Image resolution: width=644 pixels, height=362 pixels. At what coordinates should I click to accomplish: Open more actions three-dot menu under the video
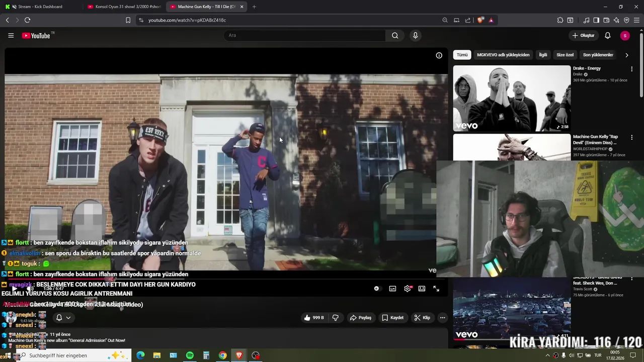(442, 318)
